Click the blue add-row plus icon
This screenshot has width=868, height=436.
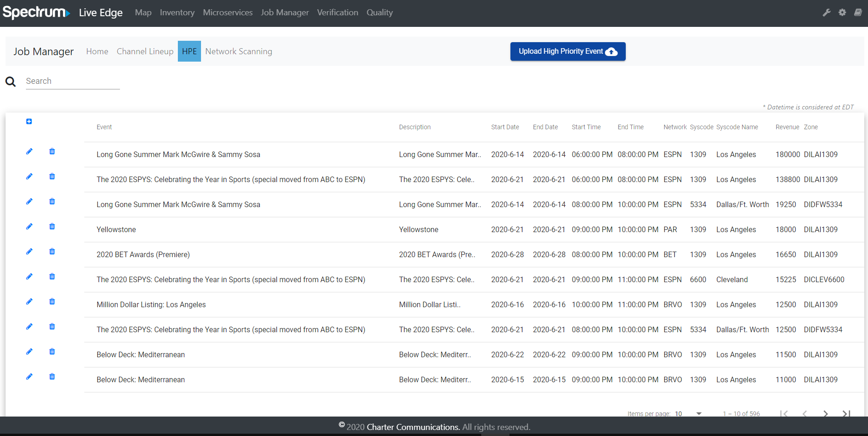tap(29, 121)
